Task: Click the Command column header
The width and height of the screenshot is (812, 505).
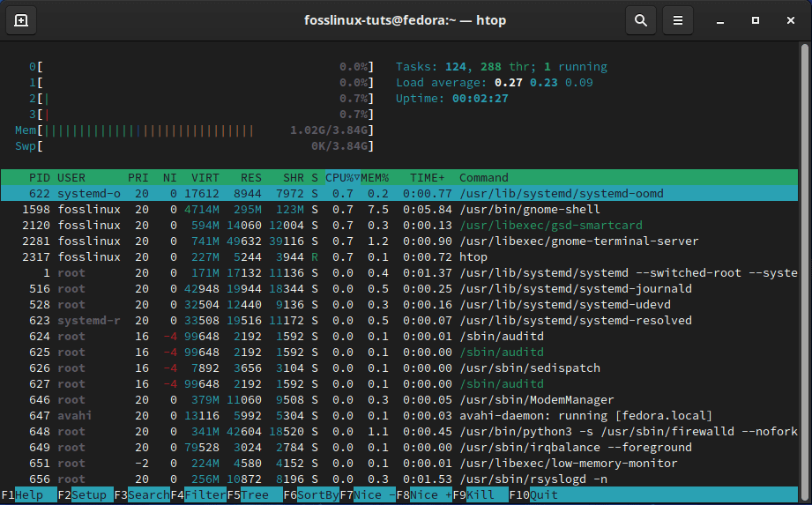Action: coord(484,178)
